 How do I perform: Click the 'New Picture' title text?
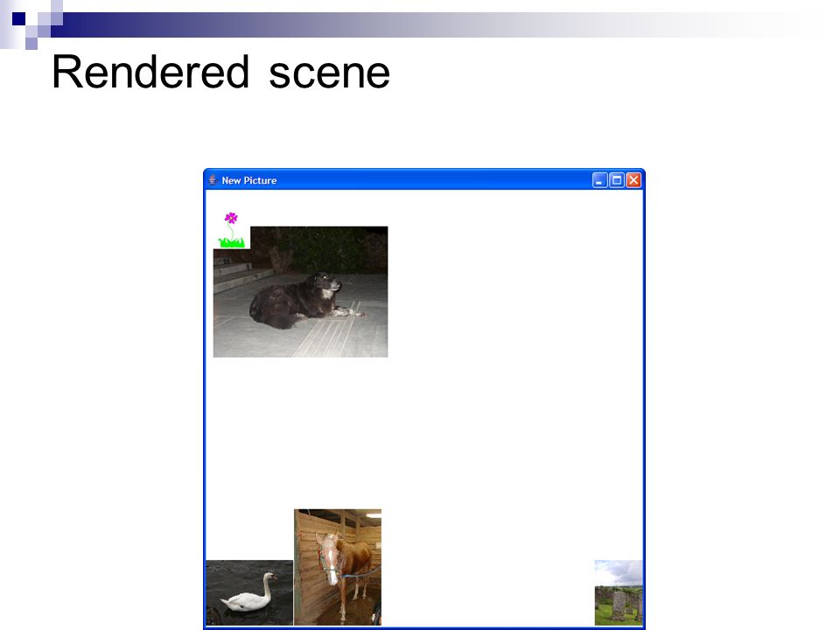(x=249, y=180)
